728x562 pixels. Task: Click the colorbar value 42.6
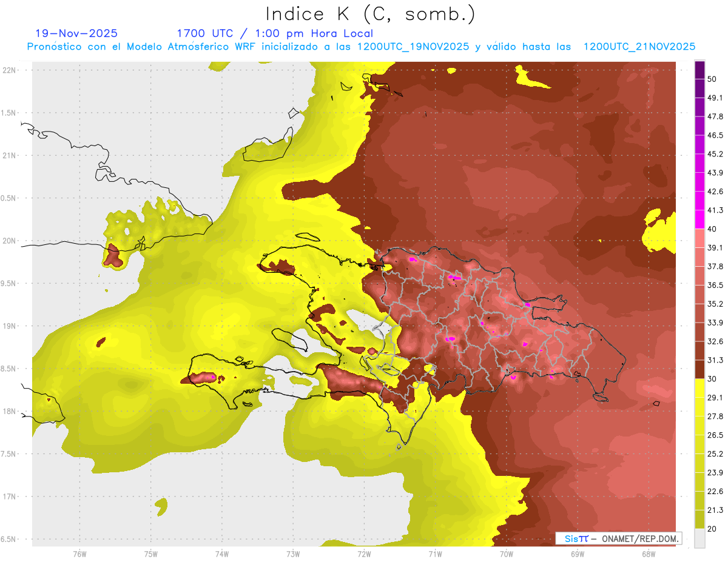click(715, 192)
